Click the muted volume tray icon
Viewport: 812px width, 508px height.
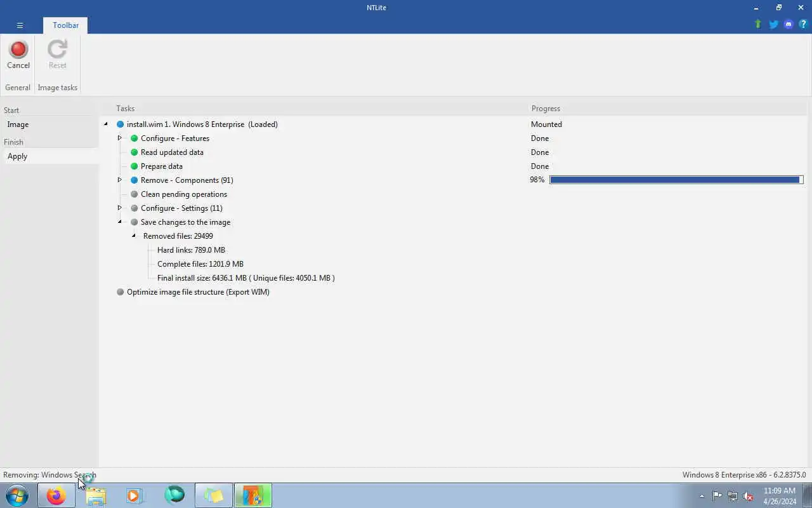tap(749, 496)
